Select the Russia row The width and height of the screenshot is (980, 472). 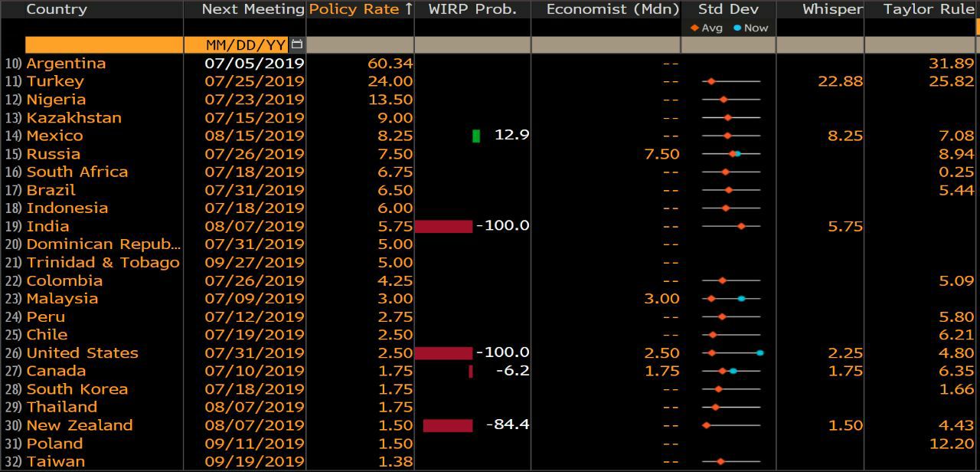(x=53, y=154)
